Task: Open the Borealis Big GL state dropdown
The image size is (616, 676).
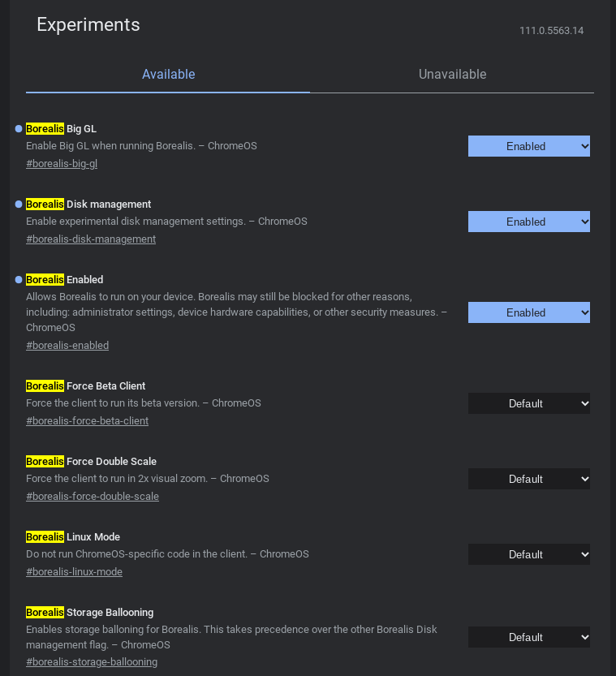Action: point(528,146)
